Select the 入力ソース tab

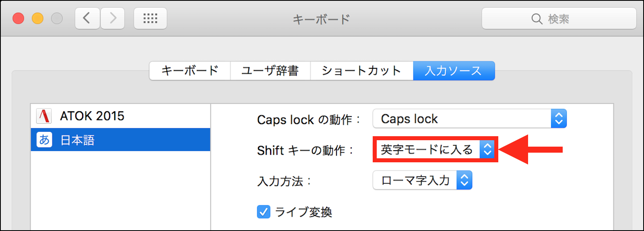click(x=454, y=71)
